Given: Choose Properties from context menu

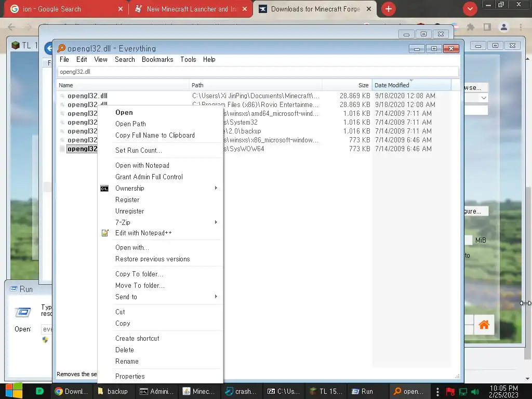Looking at the screenshot, I should coord(130,376).
